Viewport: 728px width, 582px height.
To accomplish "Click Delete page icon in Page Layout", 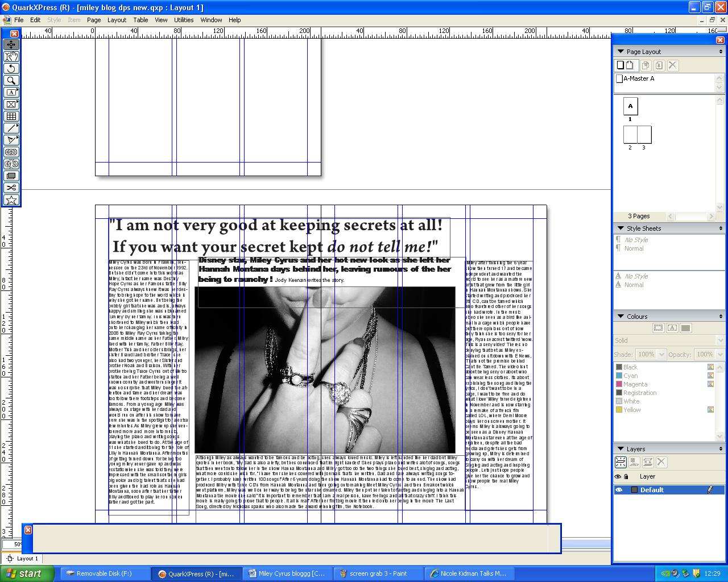I will click(673, 65).
